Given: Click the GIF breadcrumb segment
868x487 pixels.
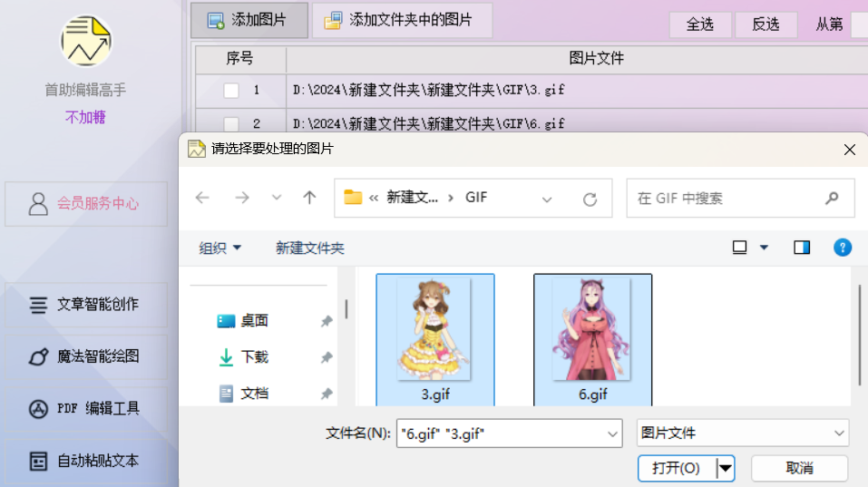Looking at the screenshot, I should point(476,198).
